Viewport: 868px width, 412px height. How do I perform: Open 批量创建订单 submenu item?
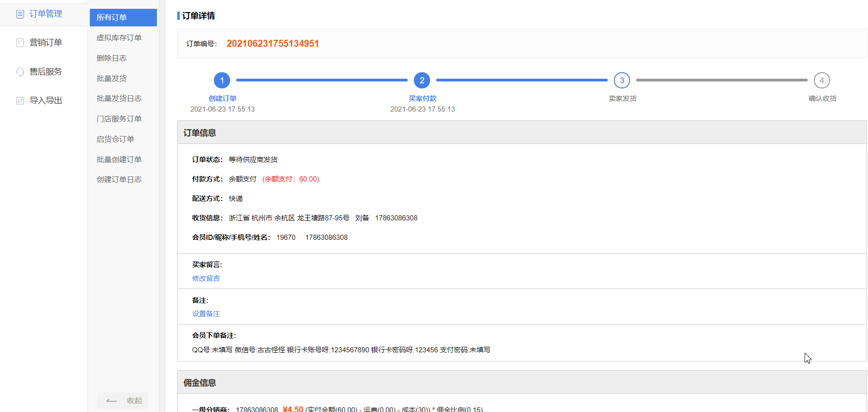click(x=119, y=160)
